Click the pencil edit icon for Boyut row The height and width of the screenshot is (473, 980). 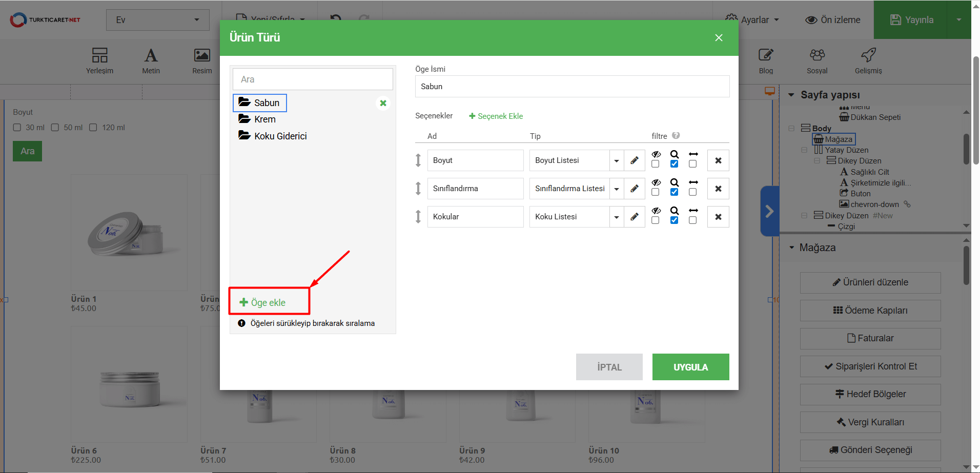click(634, 160)
